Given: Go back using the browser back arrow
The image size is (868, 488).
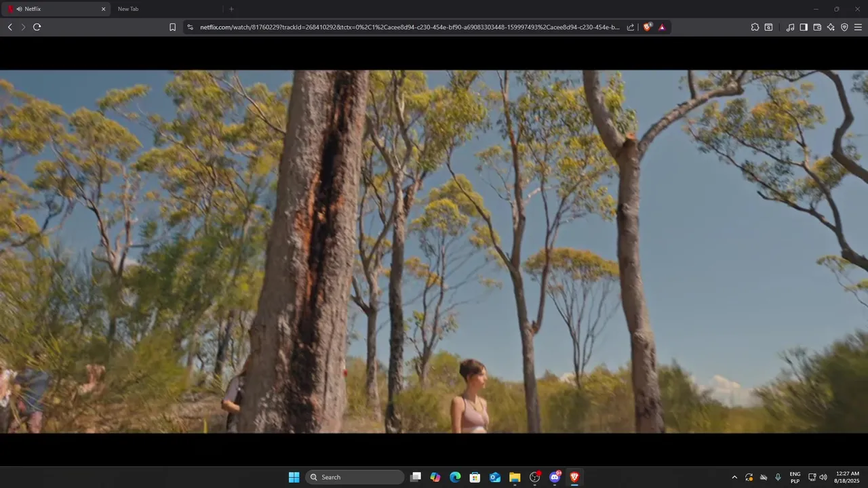Looking at the screenshot, I should click(9, 27).
